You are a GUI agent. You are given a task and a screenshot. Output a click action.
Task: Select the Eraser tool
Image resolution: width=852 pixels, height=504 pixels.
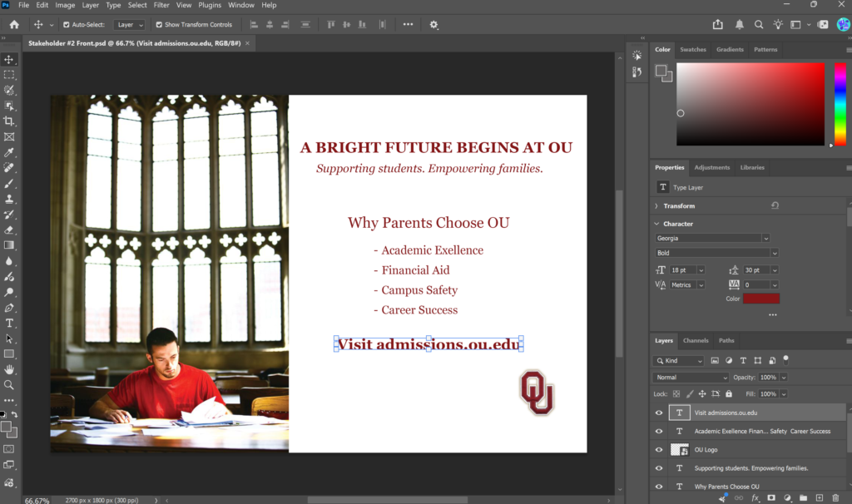(9, 230)
